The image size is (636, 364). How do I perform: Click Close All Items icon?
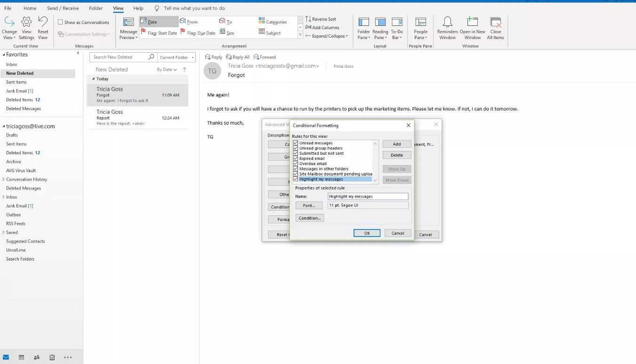tap(495, 28)
